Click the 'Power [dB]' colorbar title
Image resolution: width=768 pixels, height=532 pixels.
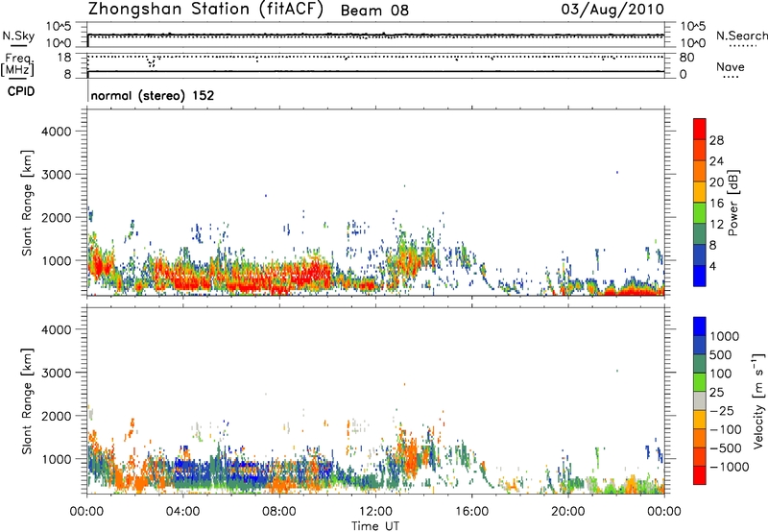click(x=733, y=203)
